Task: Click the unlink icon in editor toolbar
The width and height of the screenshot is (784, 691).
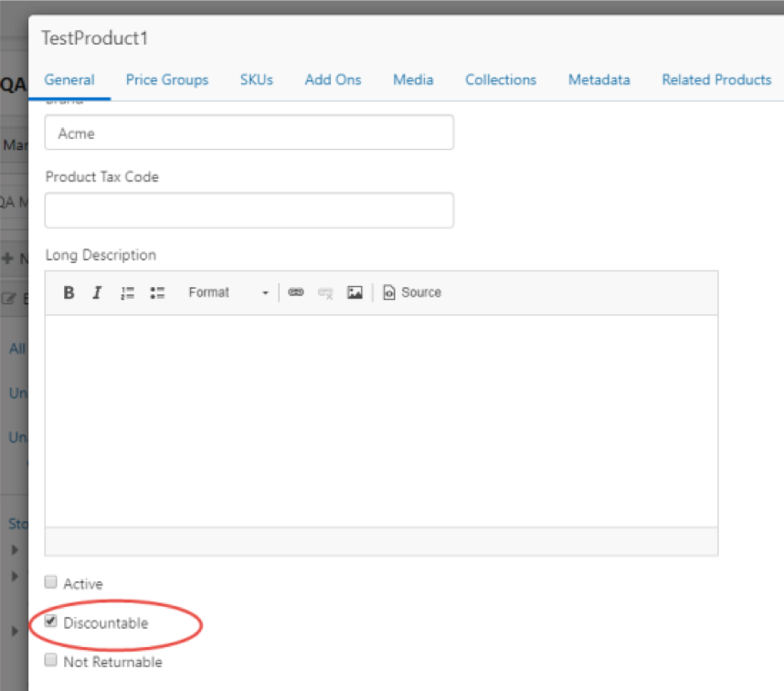Action: [x=325, y=292]
